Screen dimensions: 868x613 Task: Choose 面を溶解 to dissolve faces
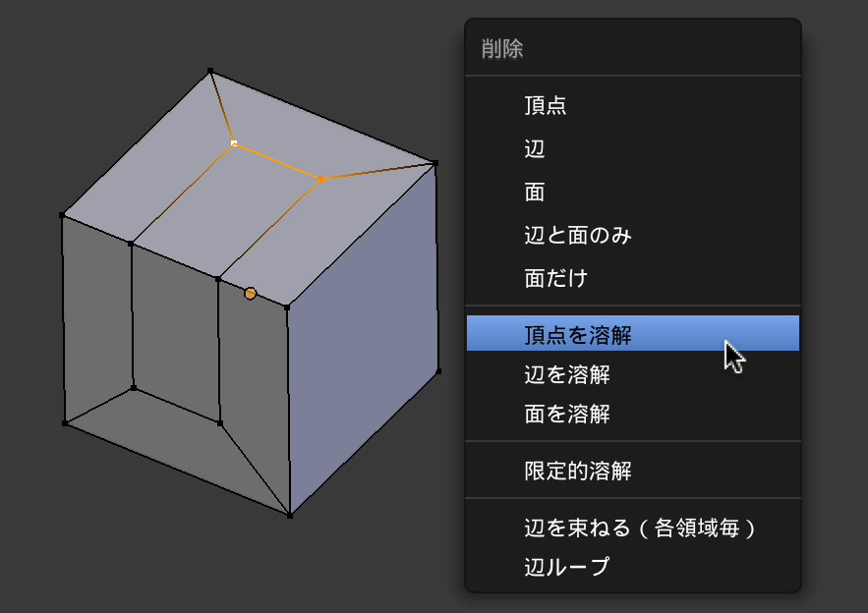pyautogui.click(x=567, y=414)
